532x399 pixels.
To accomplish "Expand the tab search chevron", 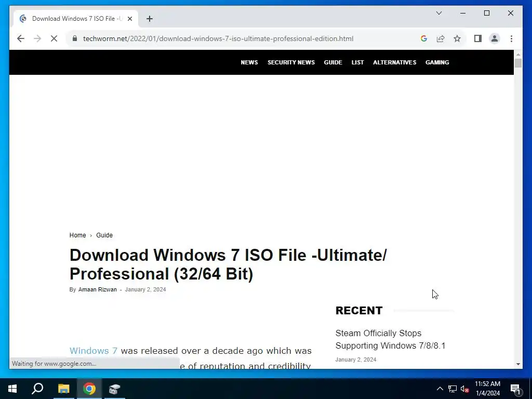I will coord(438,13).
